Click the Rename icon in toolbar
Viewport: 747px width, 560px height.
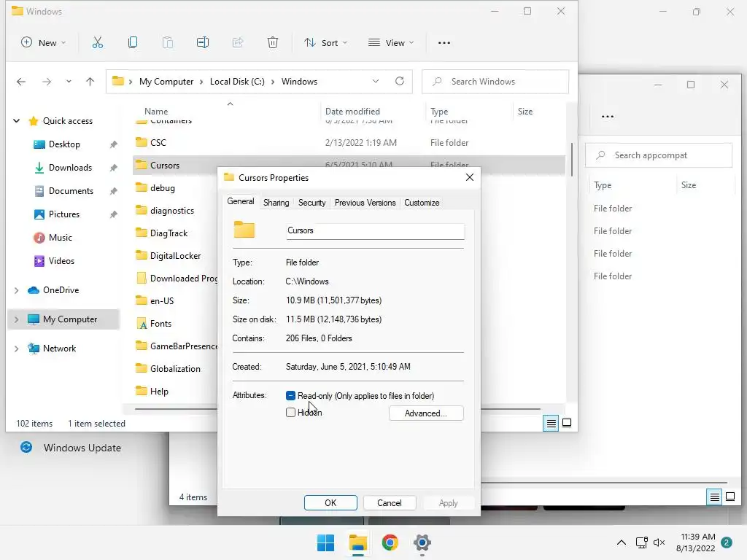[203, 43]
